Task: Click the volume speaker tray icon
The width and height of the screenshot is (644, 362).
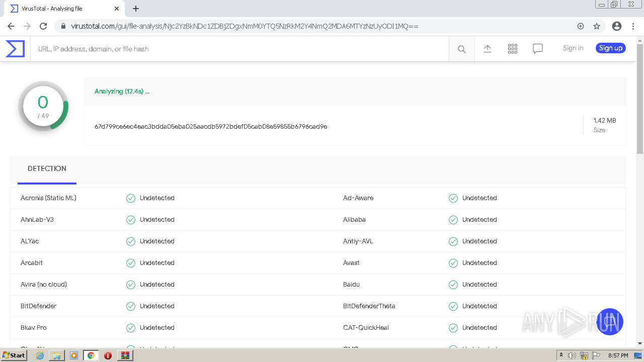Action: click(572, 355)
